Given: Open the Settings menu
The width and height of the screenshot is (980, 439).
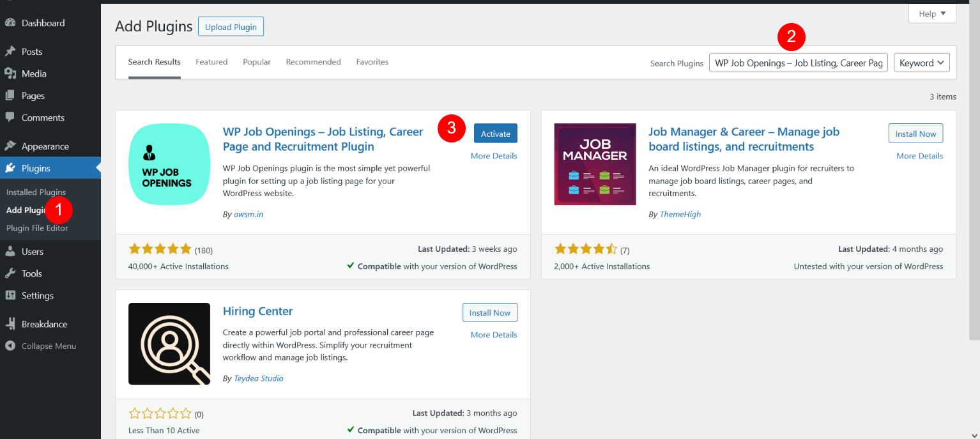Looking at the screenshot, I should point(50,296).
